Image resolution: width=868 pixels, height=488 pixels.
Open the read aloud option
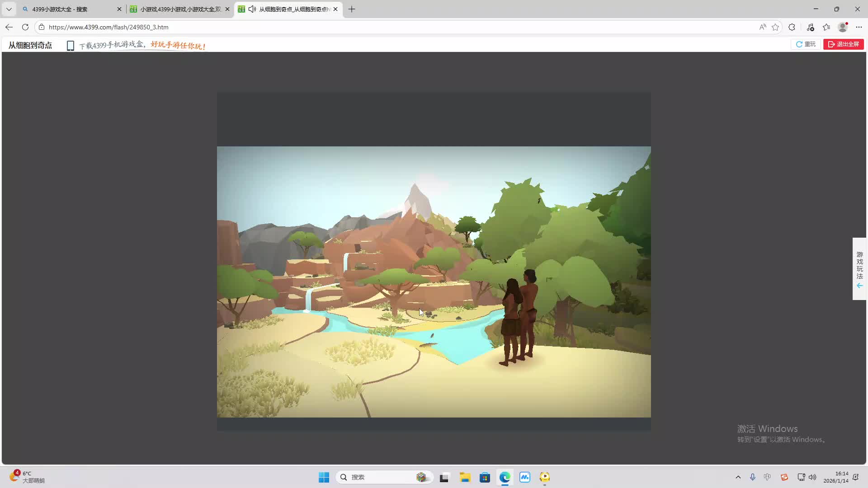click(x=763, y=27)
